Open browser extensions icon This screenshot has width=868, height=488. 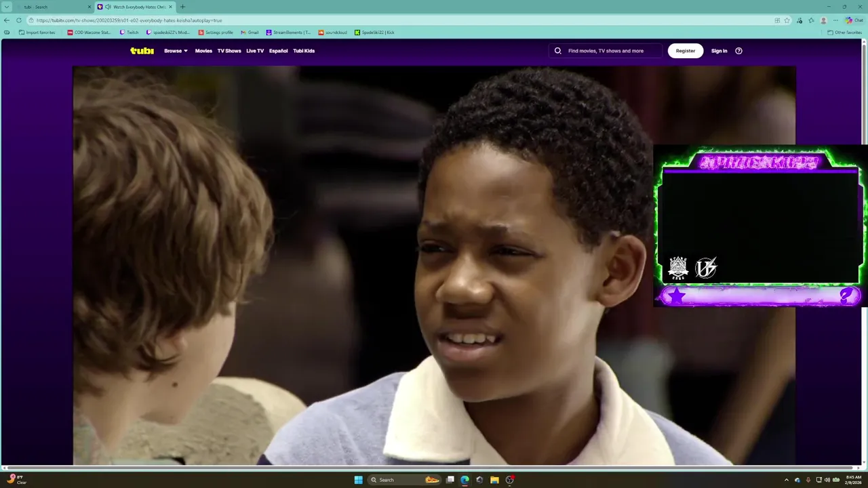[x=800, y=20]
